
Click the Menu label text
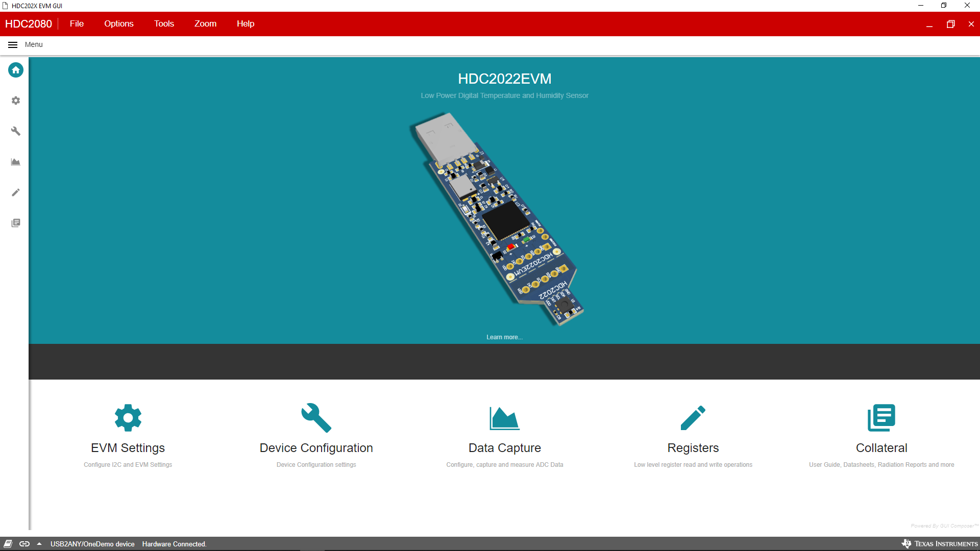pos(34,45)
